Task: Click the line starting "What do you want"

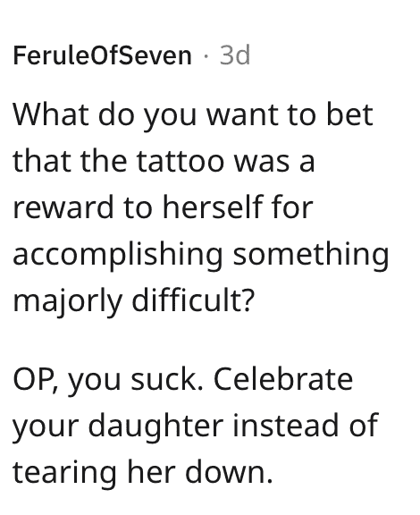Action: tap(193, 115)
